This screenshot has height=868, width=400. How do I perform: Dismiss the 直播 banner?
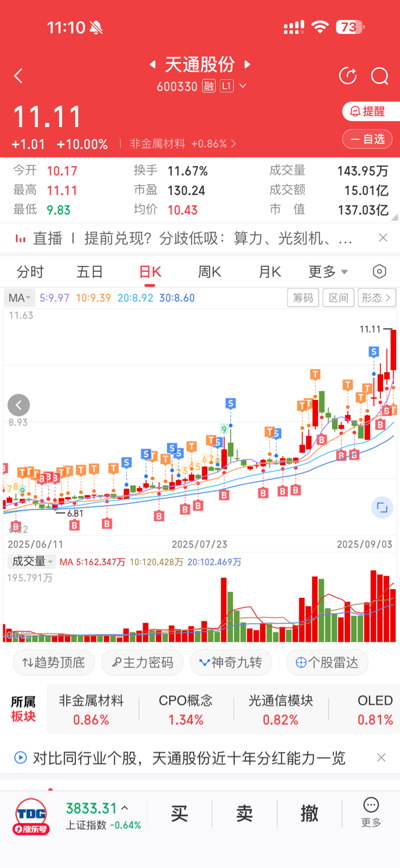(383, 238)
